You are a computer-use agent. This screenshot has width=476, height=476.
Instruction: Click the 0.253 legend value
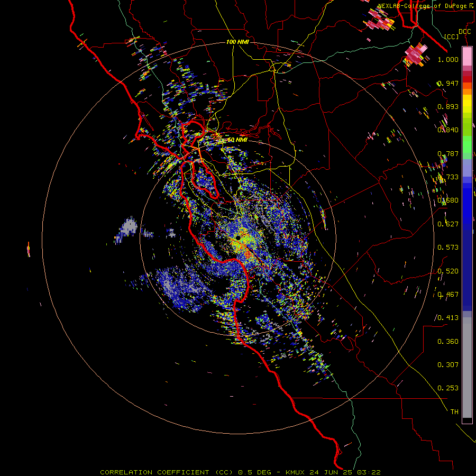pyautogui.click(x=448, y=388)
